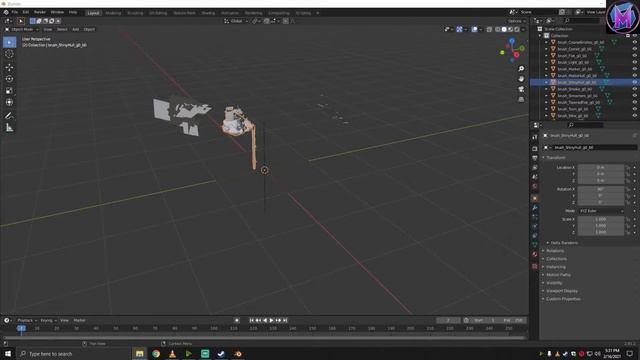Expand the Custom Properties panel
This screenshot has width=640, height=360.
click(x=562, y=299)
